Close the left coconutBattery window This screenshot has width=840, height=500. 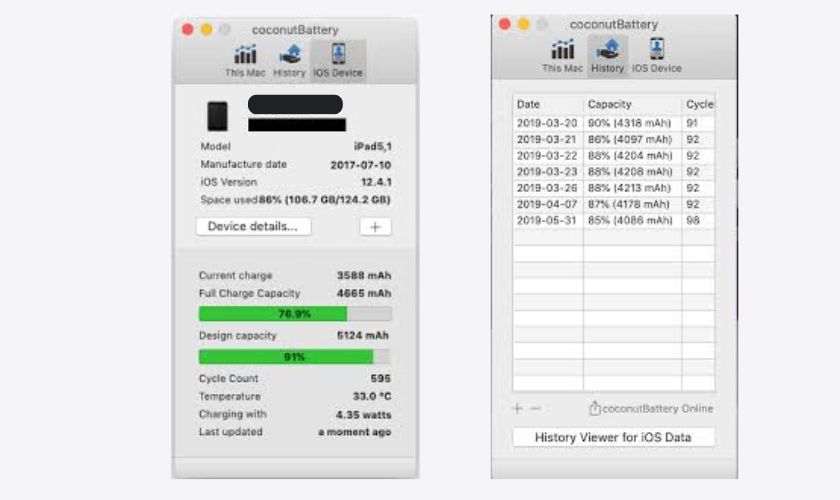(x=188, y=29)
